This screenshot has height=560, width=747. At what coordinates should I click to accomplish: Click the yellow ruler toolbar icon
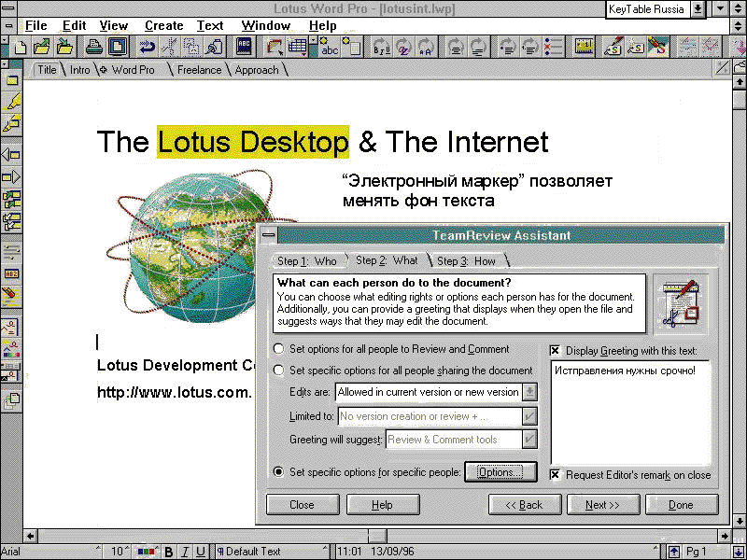coord(584,48)
